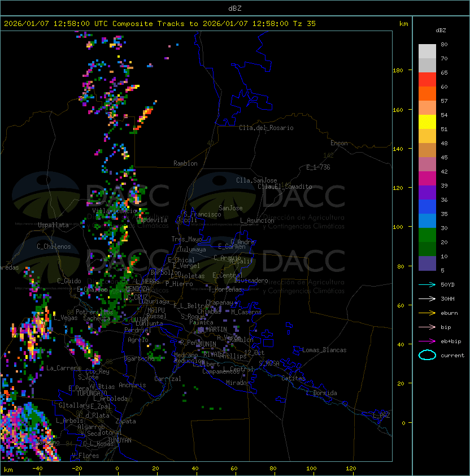Click the 'L_PAZ' map label
Viewport: 470px width, 476px height.
[x=381, y=415]
